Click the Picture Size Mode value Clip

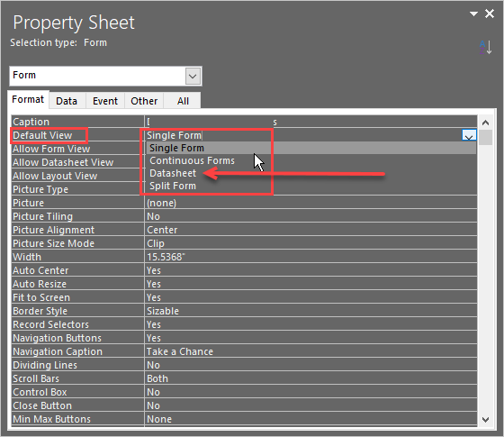(310, 243)
